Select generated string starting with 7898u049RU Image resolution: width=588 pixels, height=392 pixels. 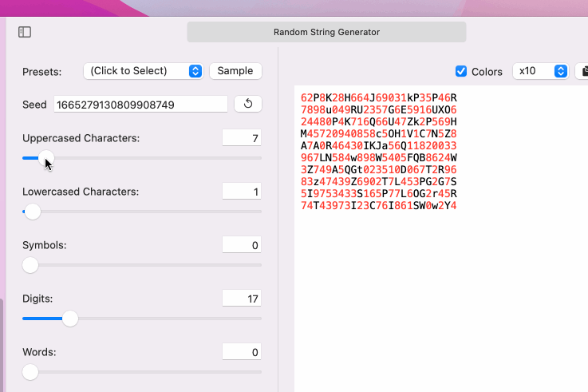pyautogui.click(x=379, y=110)
